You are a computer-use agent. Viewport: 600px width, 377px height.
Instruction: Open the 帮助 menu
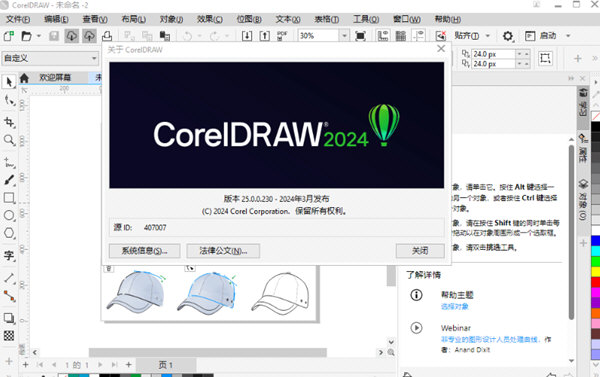tap(448, 19)
